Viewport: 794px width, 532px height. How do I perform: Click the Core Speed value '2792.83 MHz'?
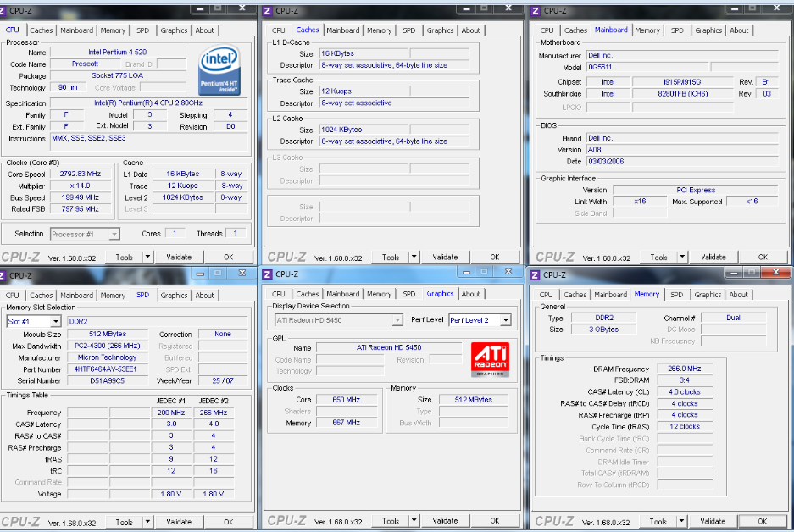click(81, 174)
